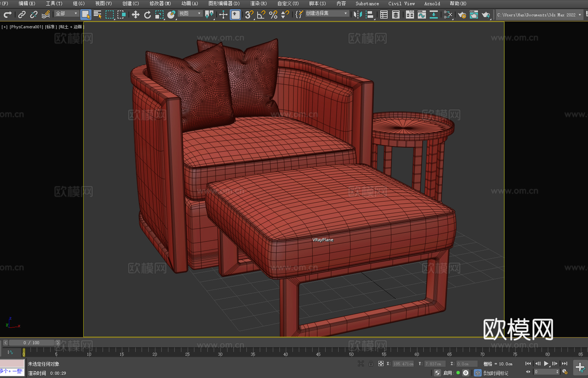Select the Rotate tool
Image resolution: width=588 pixels, height=378 pixels.
[x=148, y=14]
